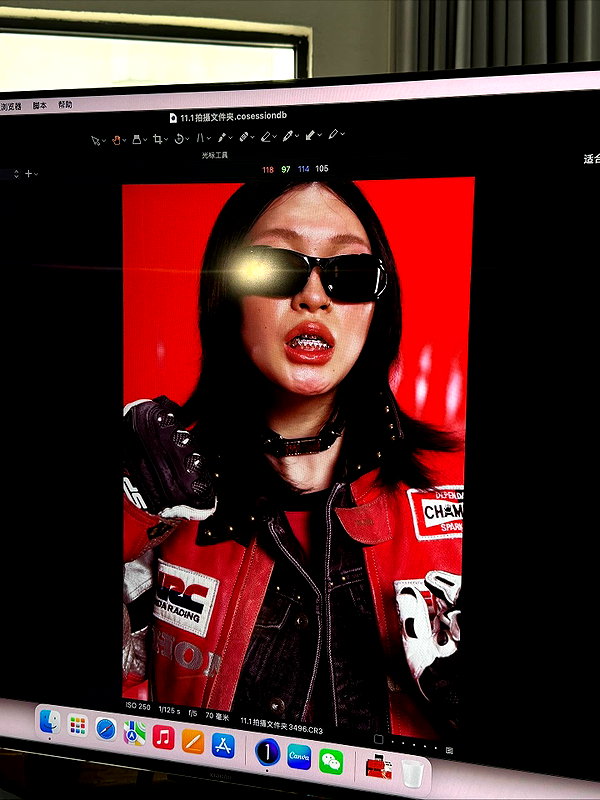Viewport: 600px width, 800px height.
Task: Select the Rotate and straighten tool
Action: point(179,138)
